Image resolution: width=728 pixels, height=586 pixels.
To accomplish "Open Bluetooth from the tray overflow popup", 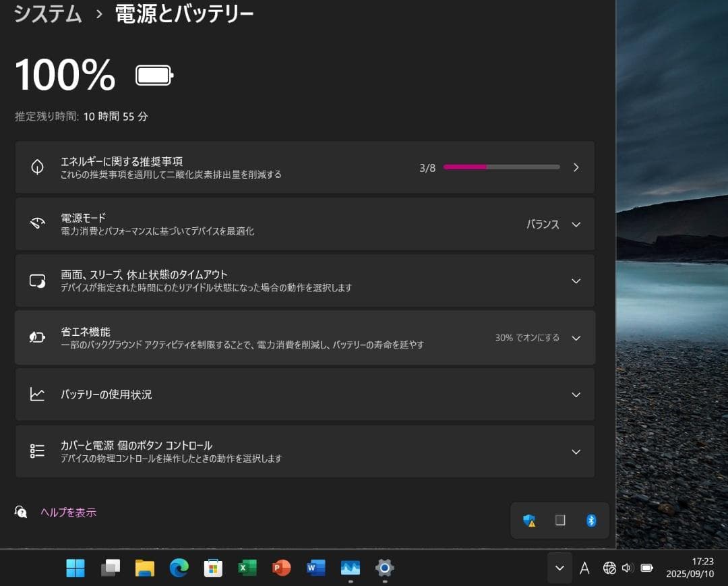I will click(x=591, y=520).
